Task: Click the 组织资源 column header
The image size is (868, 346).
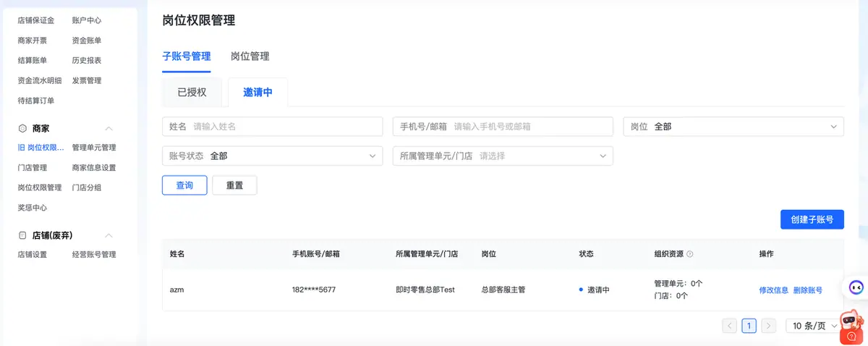Action: point(668,254)
